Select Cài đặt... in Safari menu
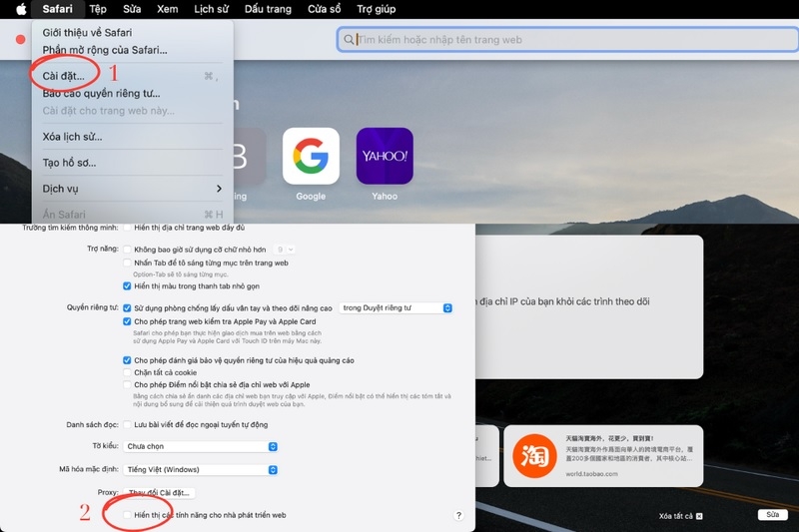The image size is (799, 532). [64, 76]
